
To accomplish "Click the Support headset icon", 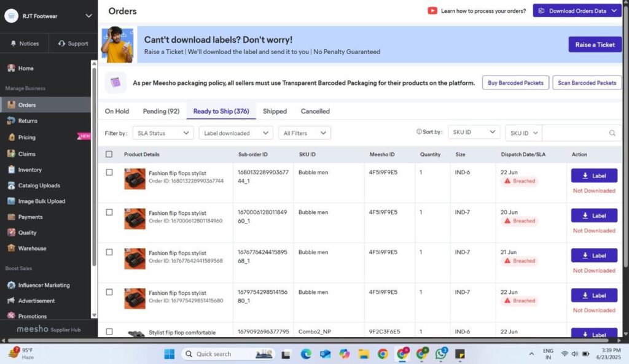I will tap(61, 44).
